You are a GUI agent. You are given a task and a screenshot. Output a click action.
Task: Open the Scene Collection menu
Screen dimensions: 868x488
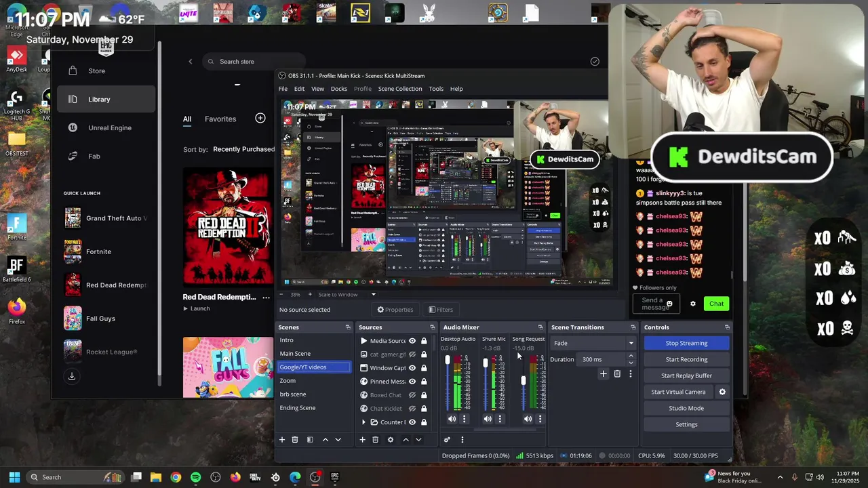(x=400, y=89)
